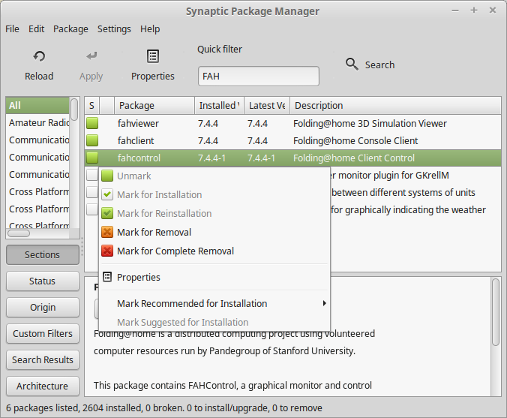
Task: Open the Package menu
Action: pos(71,29)
